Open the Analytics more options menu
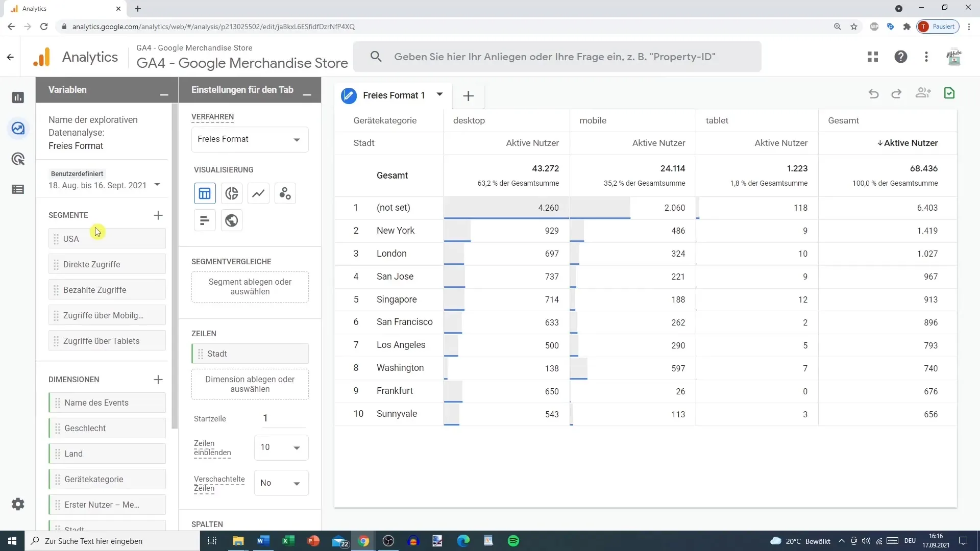The height and width of the screenshot is (551, 980). coord(926,57)
